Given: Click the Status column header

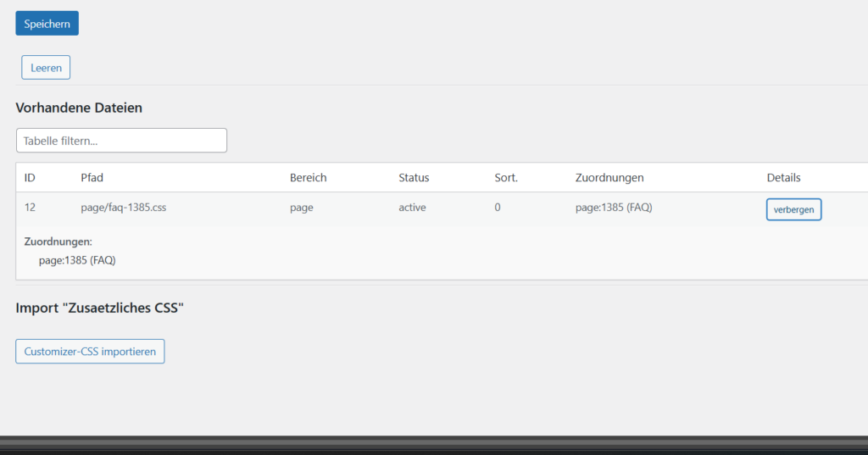Looking at the screenshot, I should click(414, 178).
